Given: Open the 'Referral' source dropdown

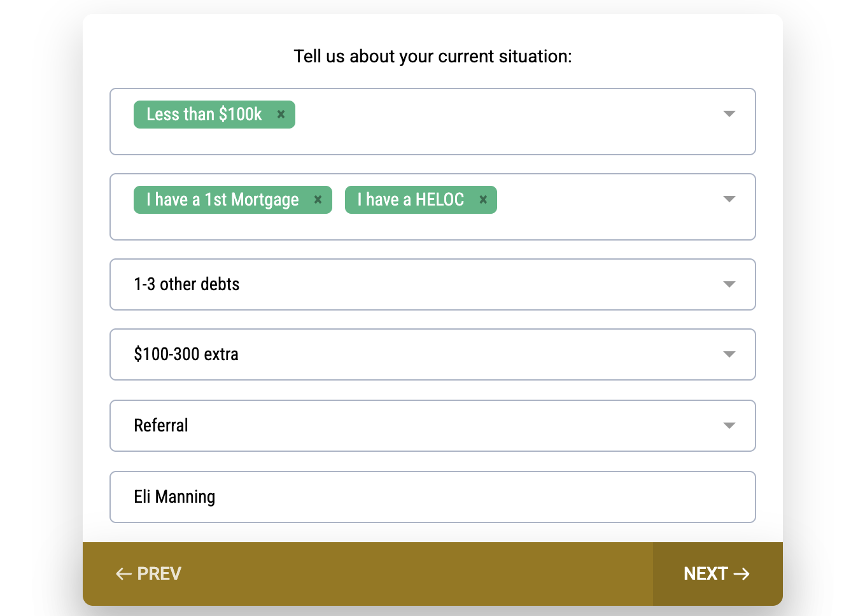Looking at the screenshot, I should [x=729, y=426].
